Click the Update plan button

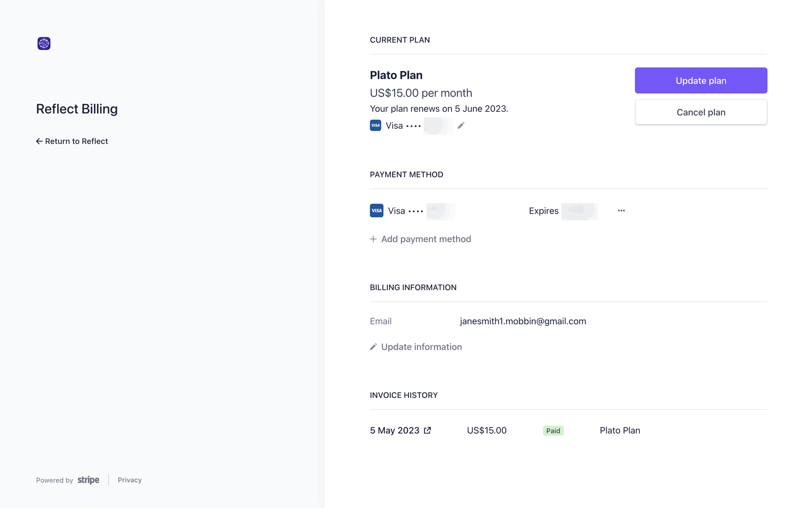pyautogui.click(x=701, y=80)
